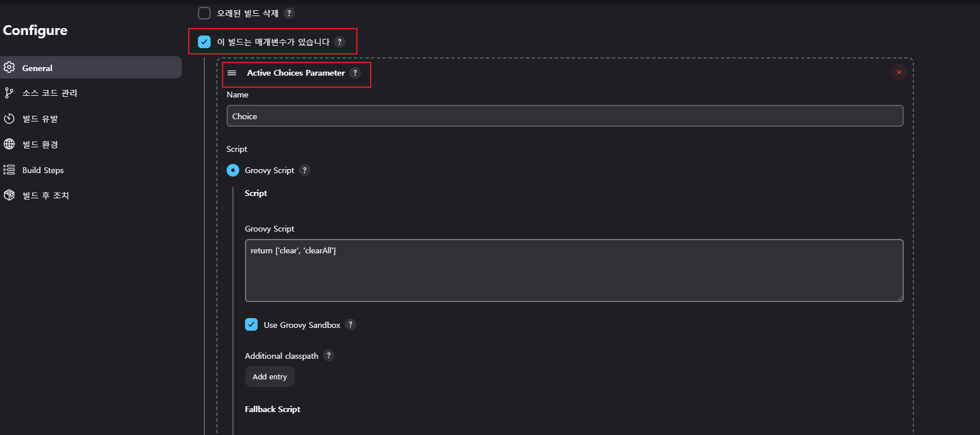Click the General gear icon

[9, 68]
